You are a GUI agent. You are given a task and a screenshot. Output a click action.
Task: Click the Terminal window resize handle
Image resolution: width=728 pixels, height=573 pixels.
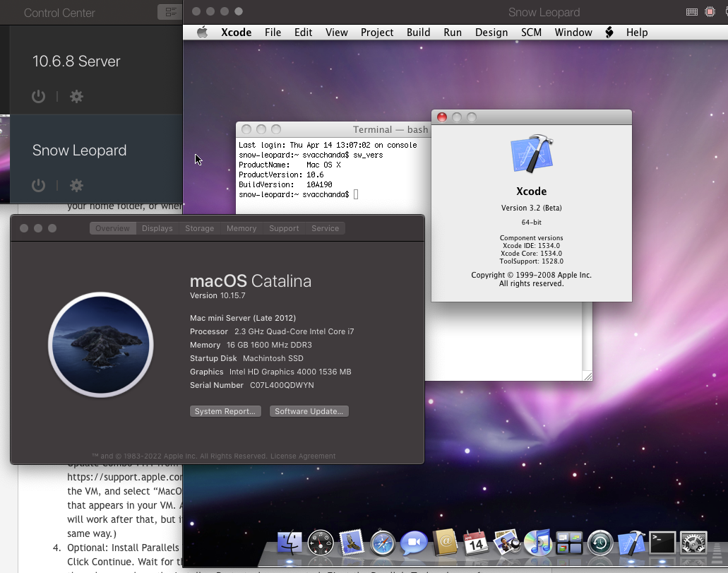point(587,376)
